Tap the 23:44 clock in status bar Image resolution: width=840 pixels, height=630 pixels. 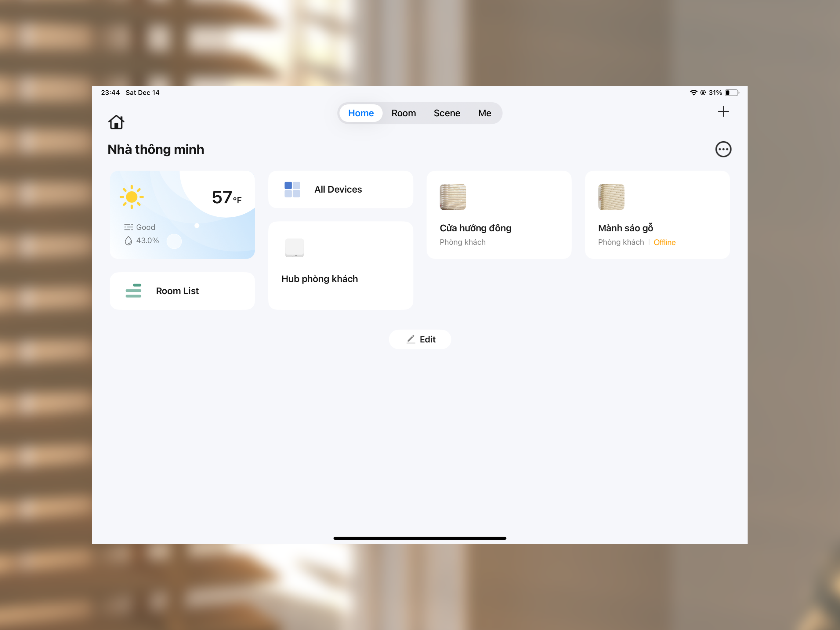[x=110, y=93]
